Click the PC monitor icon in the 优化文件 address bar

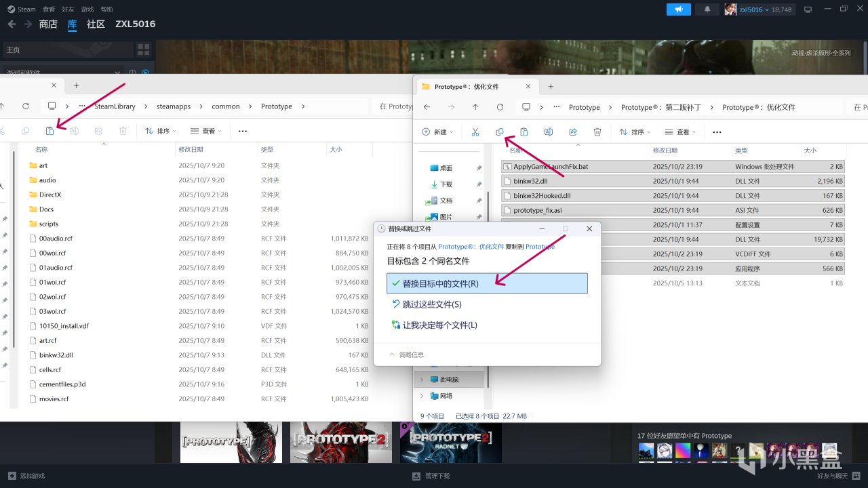click(x=526, y=107)
